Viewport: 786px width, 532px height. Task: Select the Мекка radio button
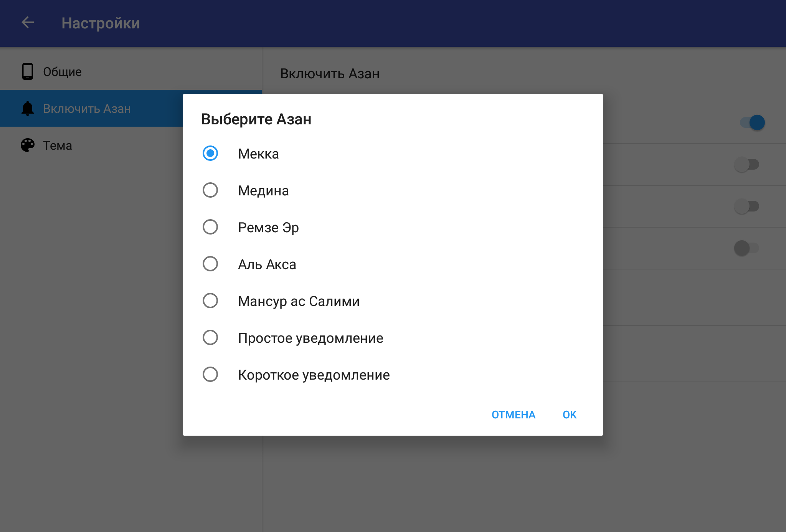210,154
